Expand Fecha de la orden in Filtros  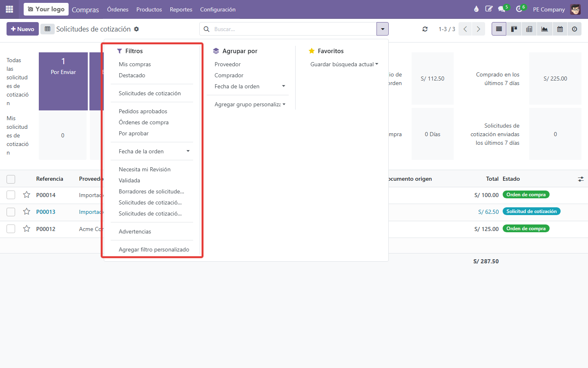pyautogui.click(x=151, y=151)
